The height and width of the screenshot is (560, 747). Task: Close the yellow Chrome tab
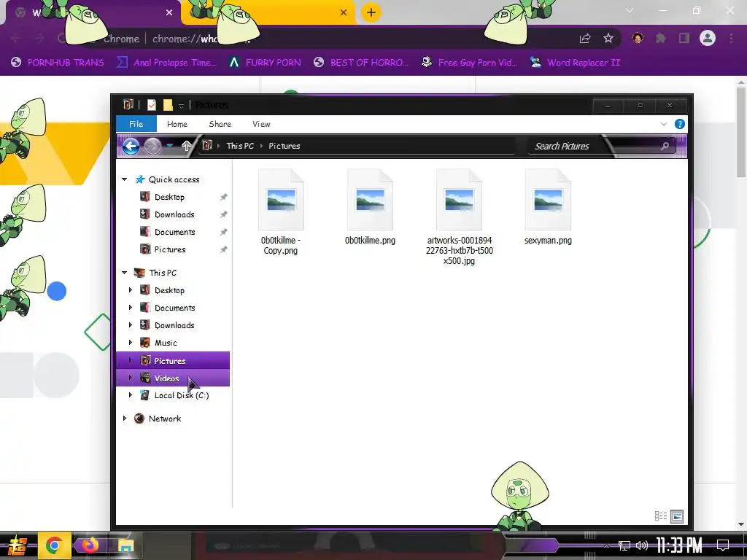click(344, 12)
